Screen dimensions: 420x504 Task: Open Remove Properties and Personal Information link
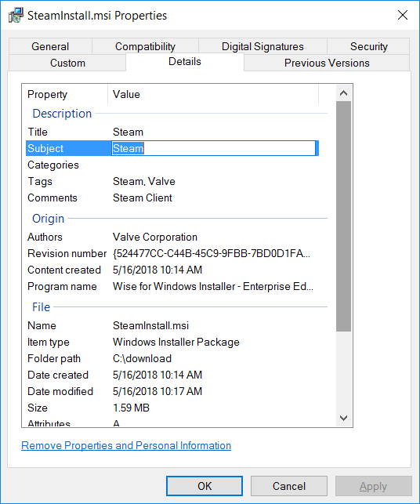click(126, 445)
